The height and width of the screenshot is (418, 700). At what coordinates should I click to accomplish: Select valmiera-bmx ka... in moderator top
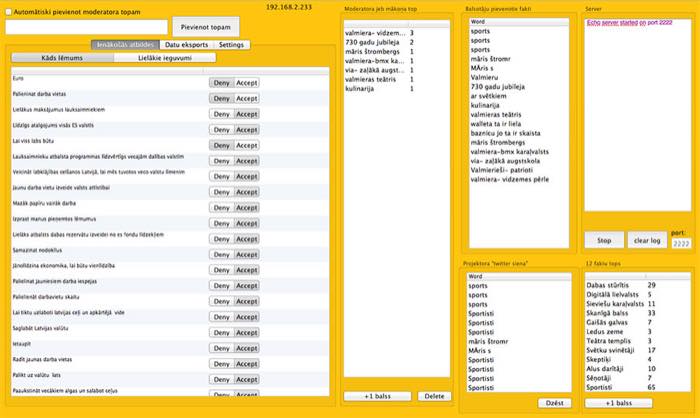point(396,61)
